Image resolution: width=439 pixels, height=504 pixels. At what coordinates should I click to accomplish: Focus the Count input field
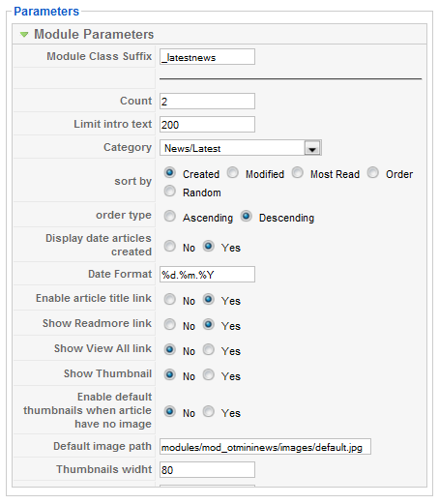pos(207,102)
